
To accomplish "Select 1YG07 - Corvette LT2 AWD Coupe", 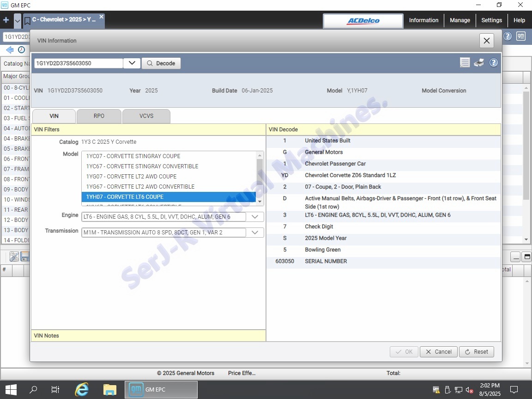I will pyautogui.click(x=169, y=177).
